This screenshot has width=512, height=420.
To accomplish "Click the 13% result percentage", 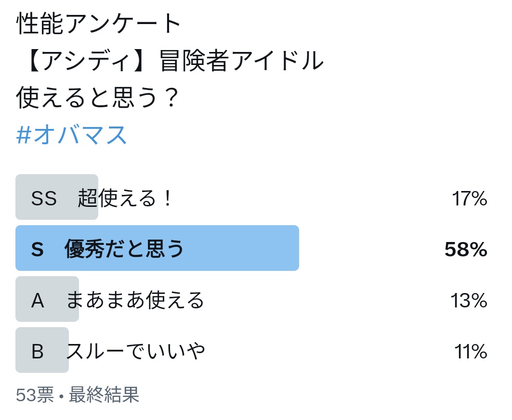I will coord(469,300).
